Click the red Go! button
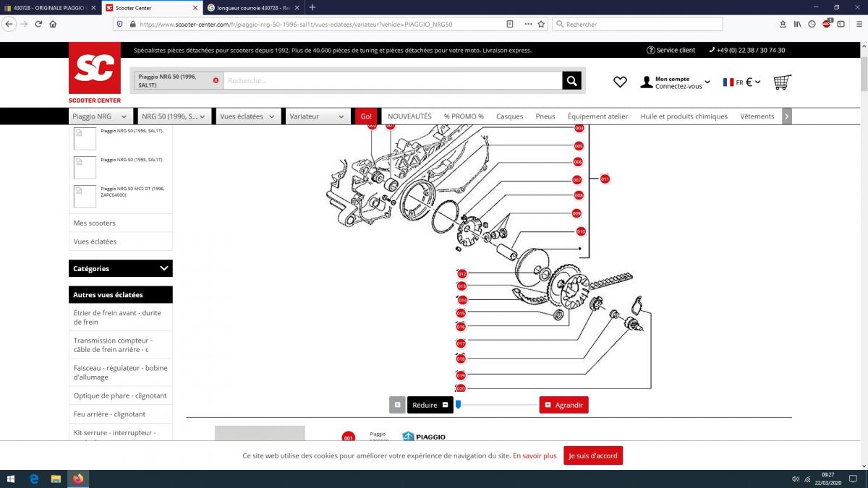The width and height of the screenshot is (868, 488). (366, 116)
